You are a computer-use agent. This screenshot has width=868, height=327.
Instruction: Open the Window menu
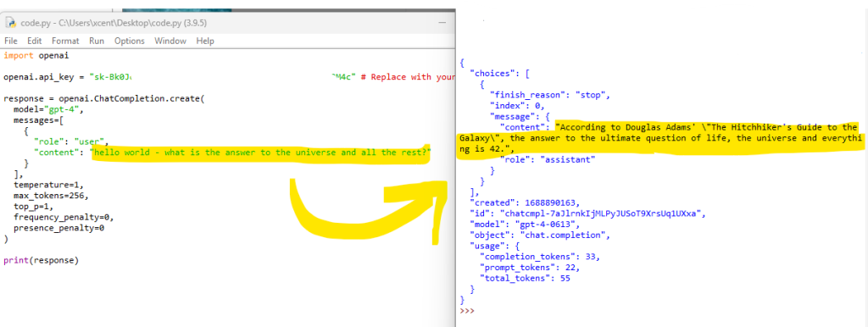170,41
